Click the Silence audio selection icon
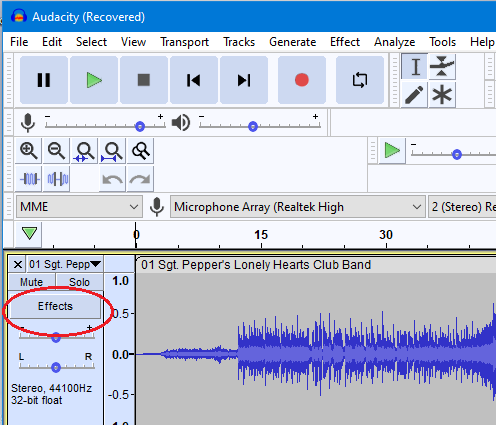This screenshot has width=496, height=425. tap(56, 179)
